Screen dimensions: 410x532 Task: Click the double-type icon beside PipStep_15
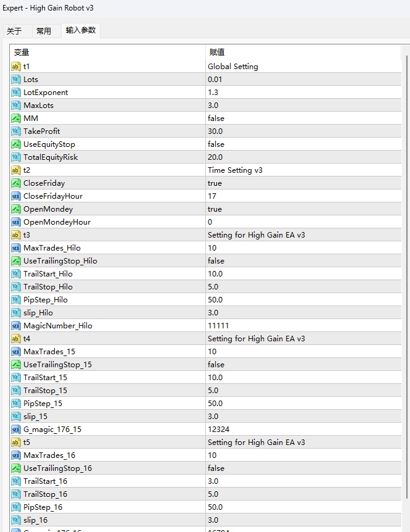click(16, 404)
